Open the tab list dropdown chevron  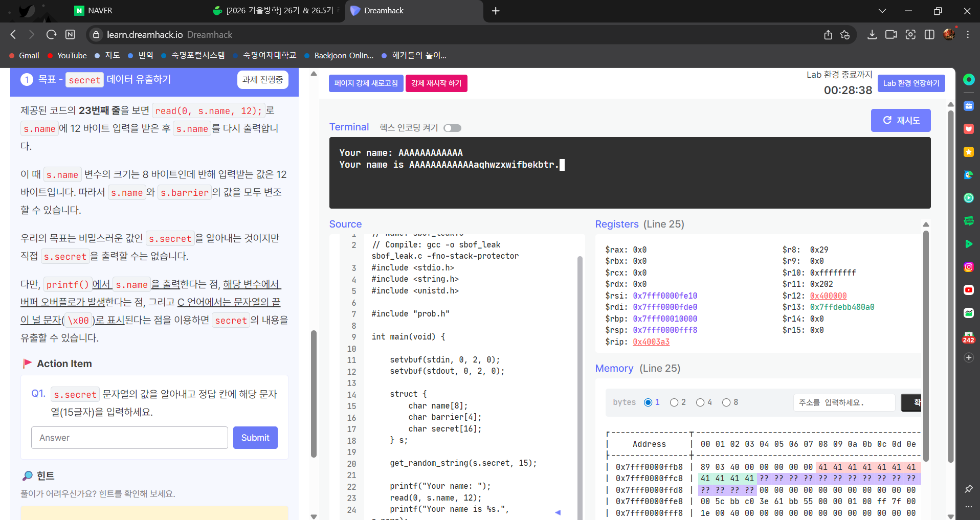point(882,11)
